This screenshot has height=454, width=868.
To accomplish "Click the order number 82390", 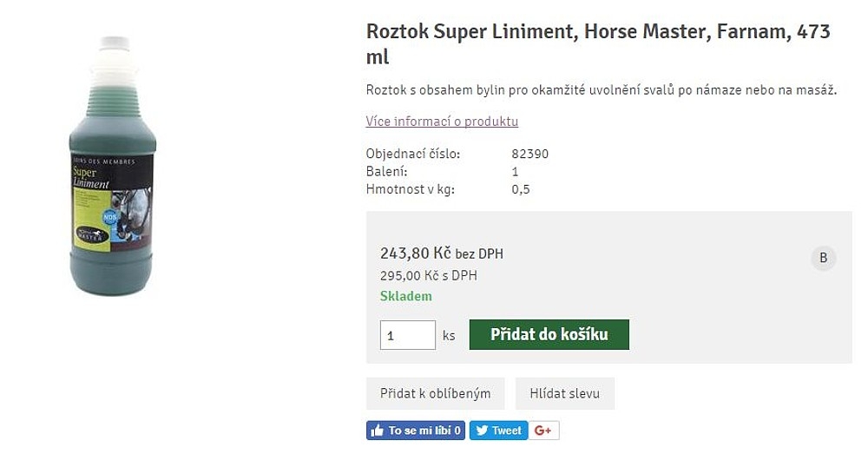I will (x=530, y=155).
